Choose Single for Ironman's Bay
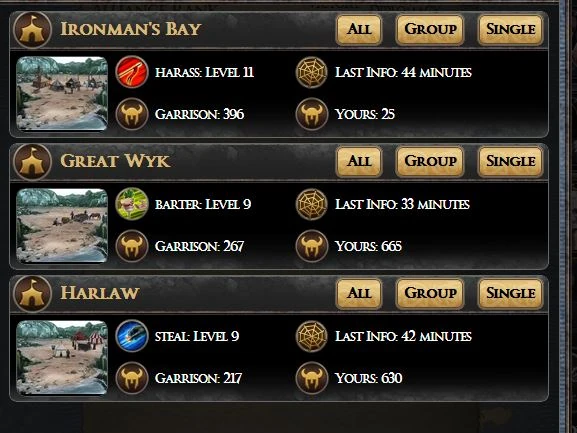Screen dimensions: 577x433 point(510,29)
